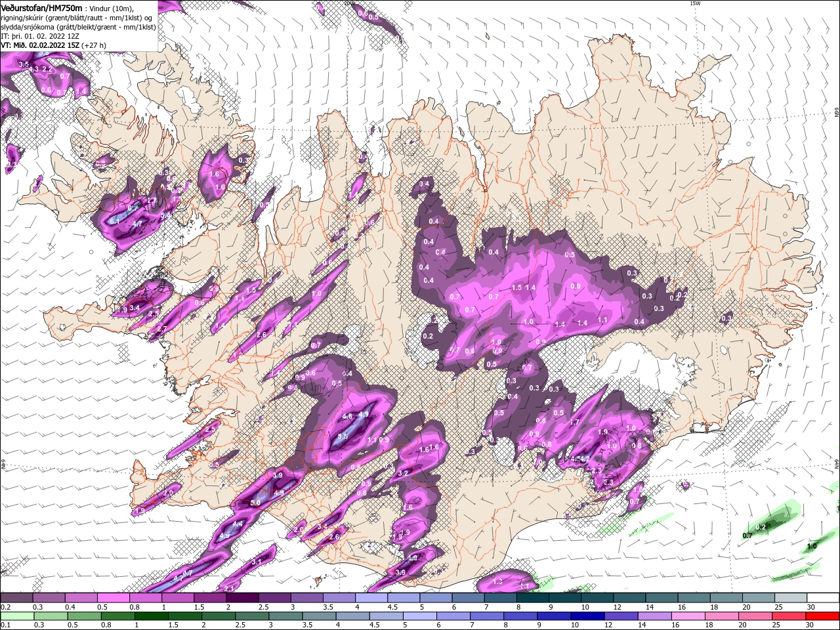The width and height of the screenshot is (840, 630).
Task: Click the '15W' longitude label
Action: coord(695,3)
